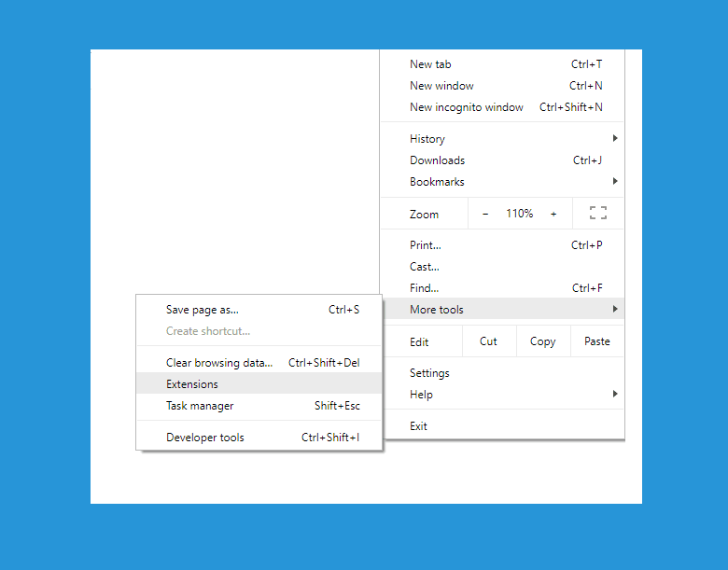Select the 110% zoom value
This screenshot has width=728, height=570.
pos(520,214)
